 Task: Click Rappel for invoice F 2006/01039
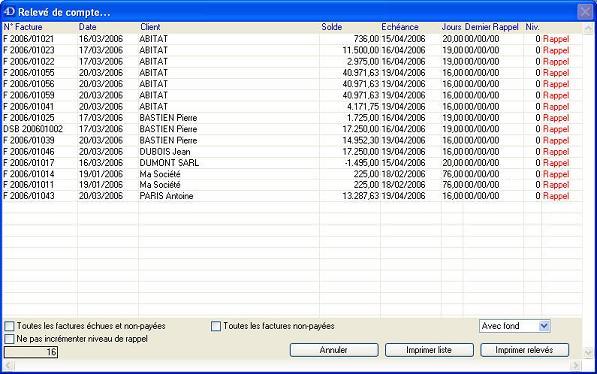click(x=556, y=140)
